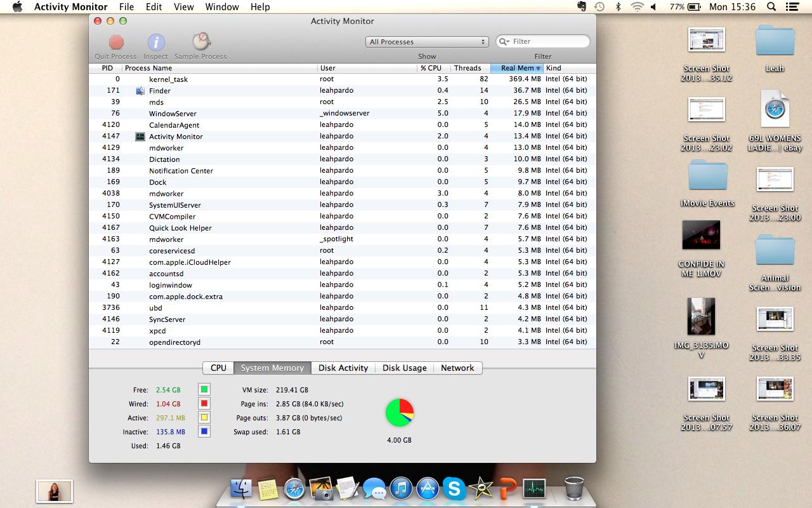Open the Wi-Fi status menu

click(637, 7)
